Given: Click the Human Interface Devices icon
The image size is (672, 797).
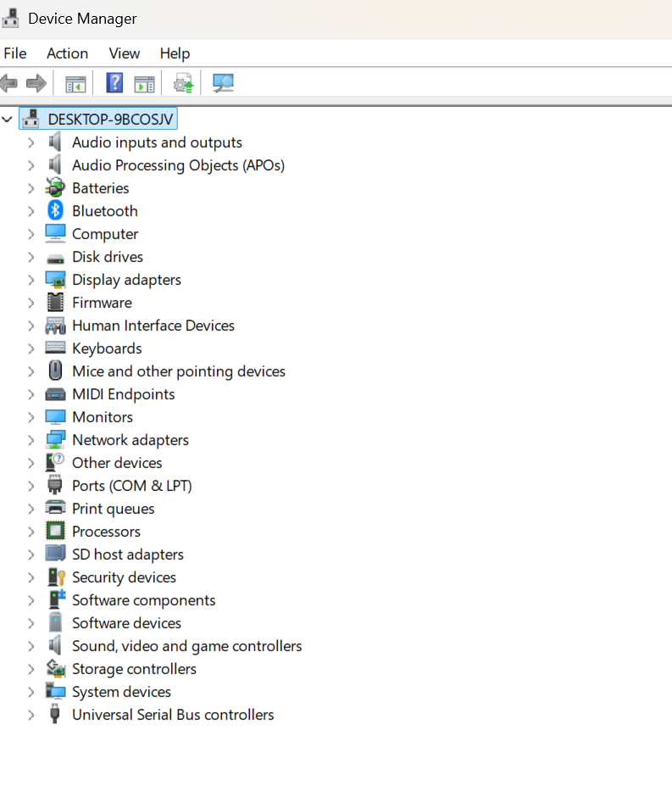Looking at the screenshot, I should point(55,326).
